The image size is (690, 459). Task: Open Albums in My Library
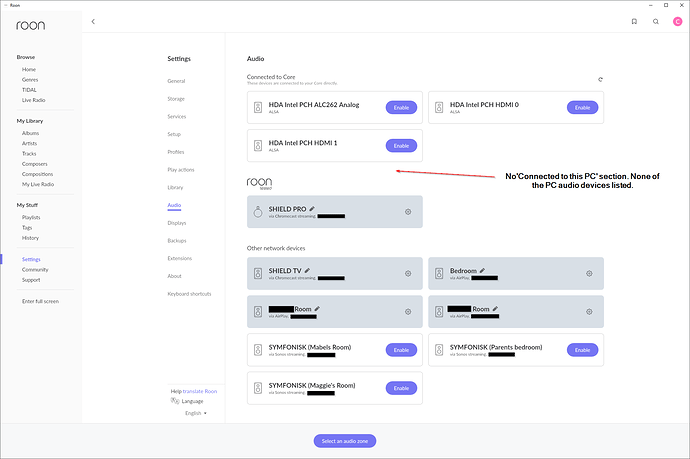30,133
